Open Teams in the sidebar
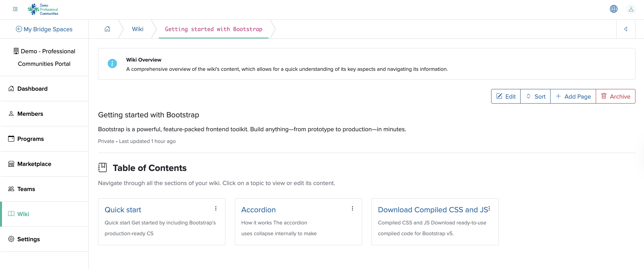Screen dimensions: 644x269 tap(44, 189)
